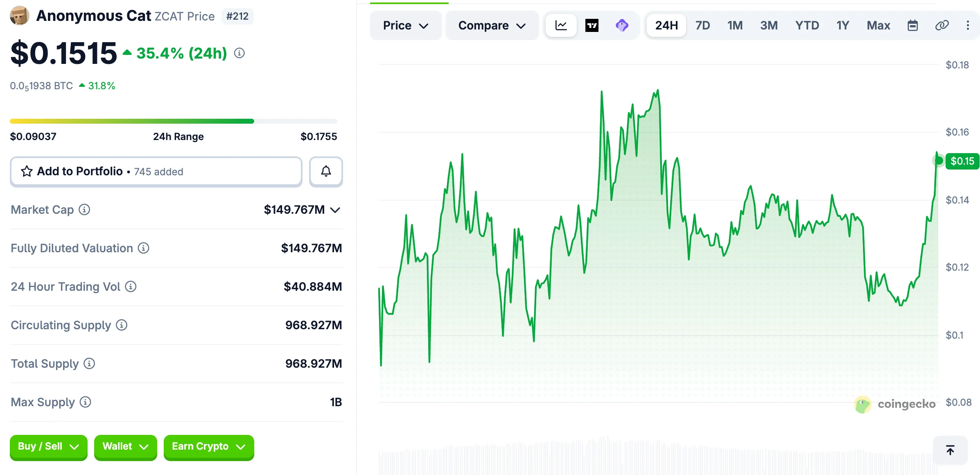Image resolution: width=980 pixels, height=475 pixels.
Task: Open the Earn Crypto dropdown
Action: [209, 447]
